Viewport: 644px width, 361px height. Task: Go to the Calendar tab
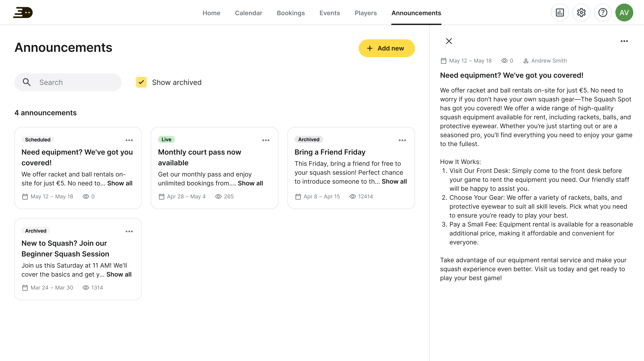(249, 13)
